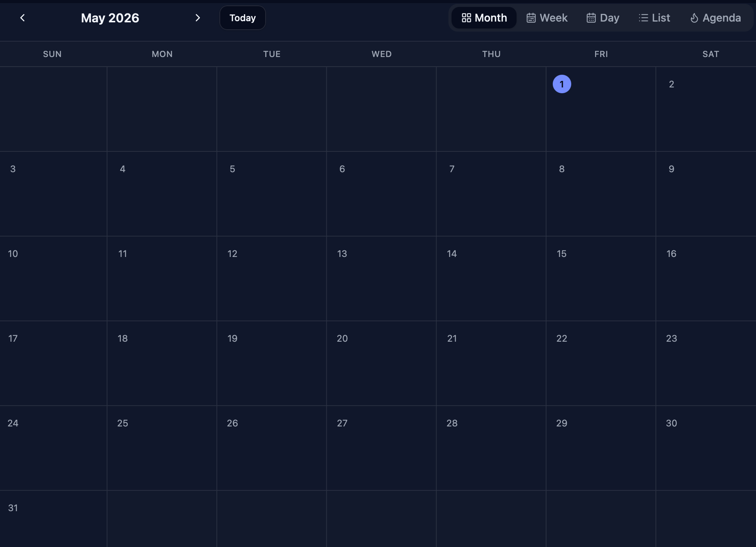Switch to List view tab
The height and width of the screenshot is (547, 756).
[654, 18]
